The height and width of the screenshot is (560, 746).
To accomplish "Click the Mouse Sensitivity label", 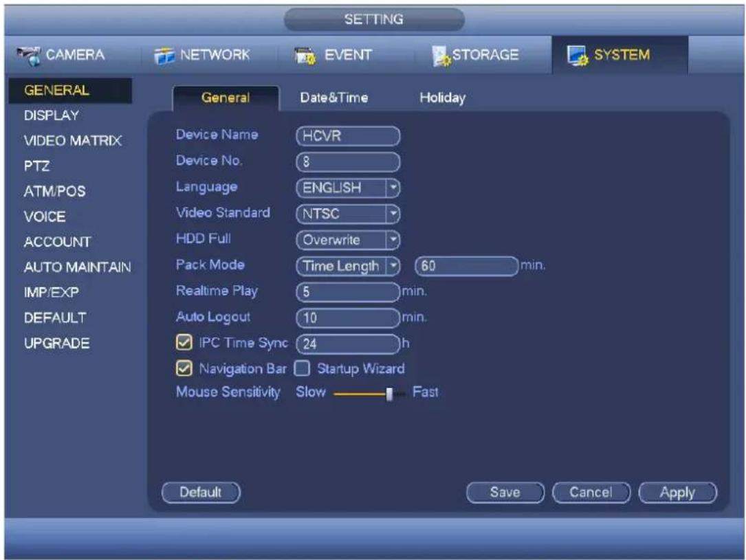I will coord(228,392).
